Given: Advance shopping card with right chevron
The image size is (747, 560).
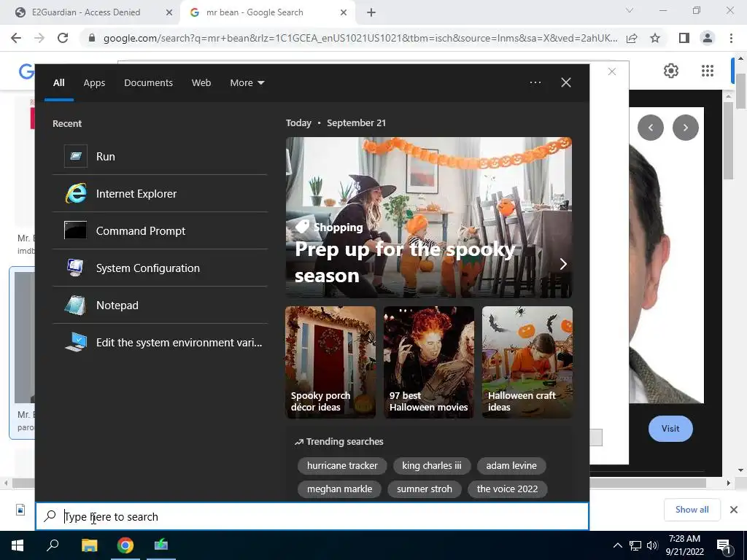Looking at the screenshot, I should click(x=563, y=264).
